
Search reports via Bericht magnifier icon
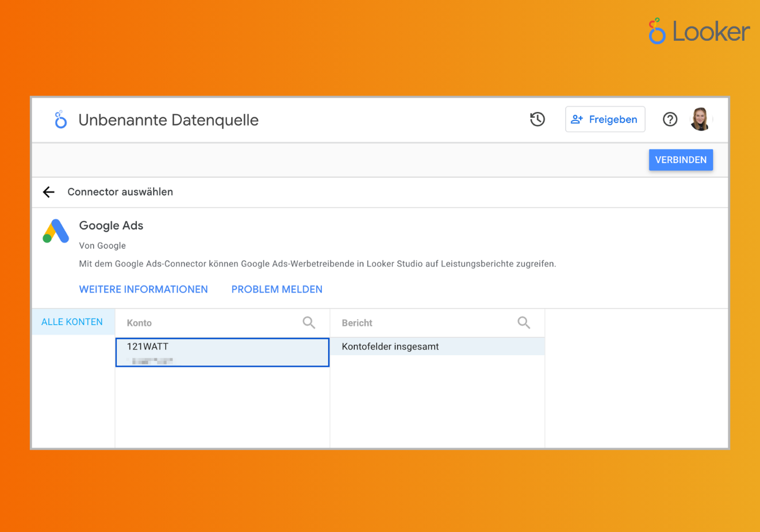[523, 323]
